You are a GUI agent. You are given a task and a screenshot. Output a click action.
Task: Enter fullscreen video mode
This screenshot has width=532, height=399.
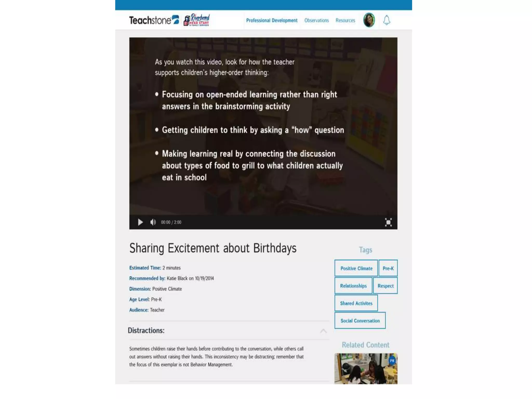pyautogui.click(x=388, y=222)
